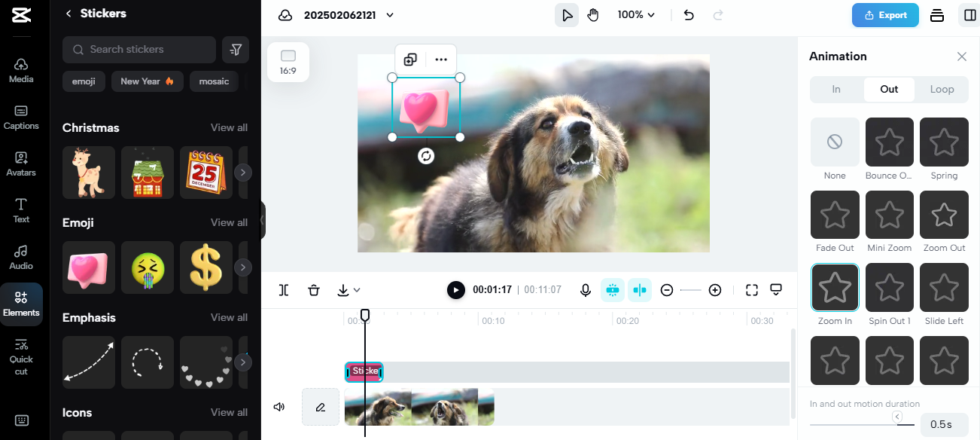Screen dimensions: 980x440
Task: Add the dollar sign emoji sticker
Action: pos(206,267)
